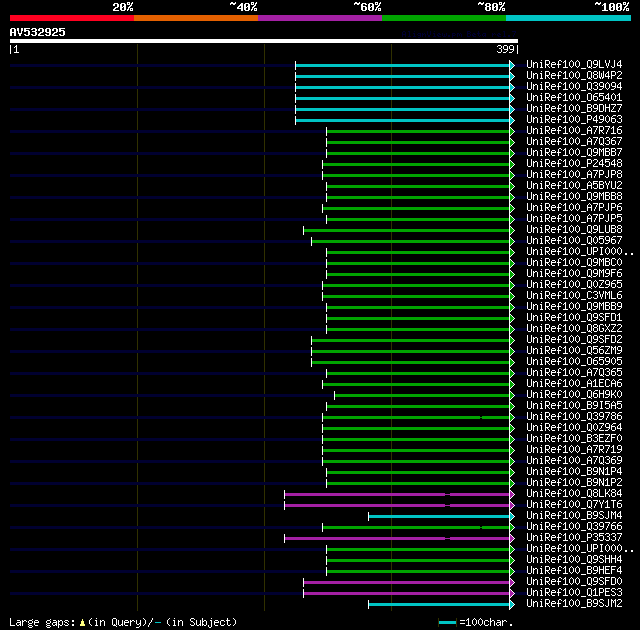The width and height of the screenshot is (640, 630).
Task: Select the UniRef100_Q9MBB9 label
Action: [x=574, y=307]
